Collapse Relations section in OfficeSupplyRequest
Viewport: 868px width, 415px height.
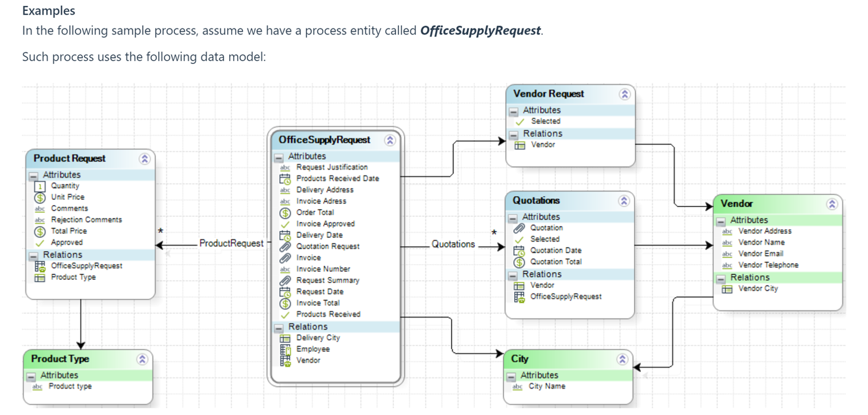tap(279, 328)
